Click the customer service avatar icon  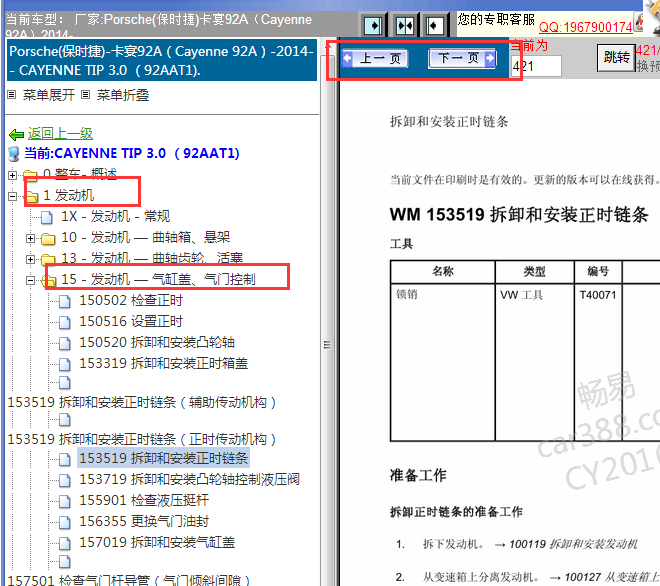click(639, 22)
